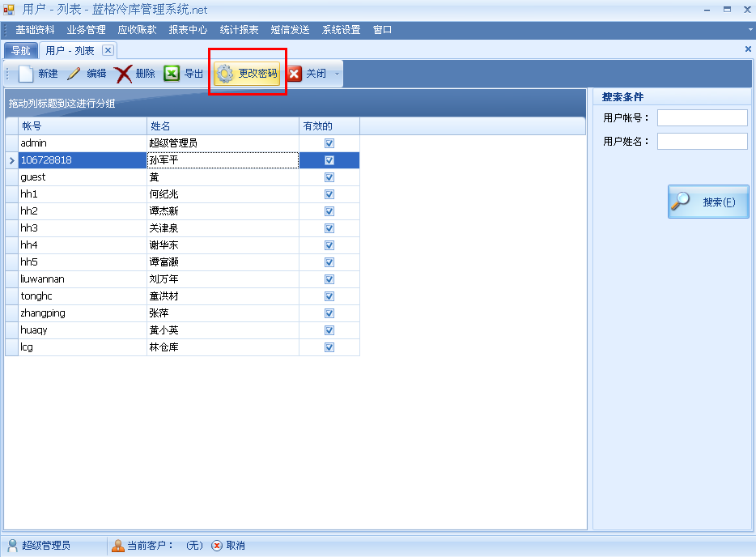Click the application icon in title bar
This screenshot has height=557, width=756.
pyautogui.click(x=9, y=9)
